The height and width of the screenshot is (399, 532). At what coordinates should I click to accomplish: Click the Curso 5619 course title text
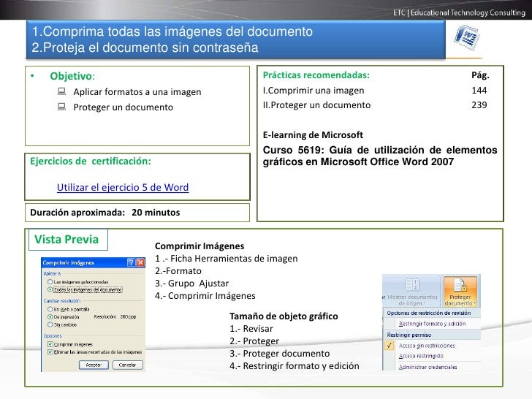(x=380, y=156)
